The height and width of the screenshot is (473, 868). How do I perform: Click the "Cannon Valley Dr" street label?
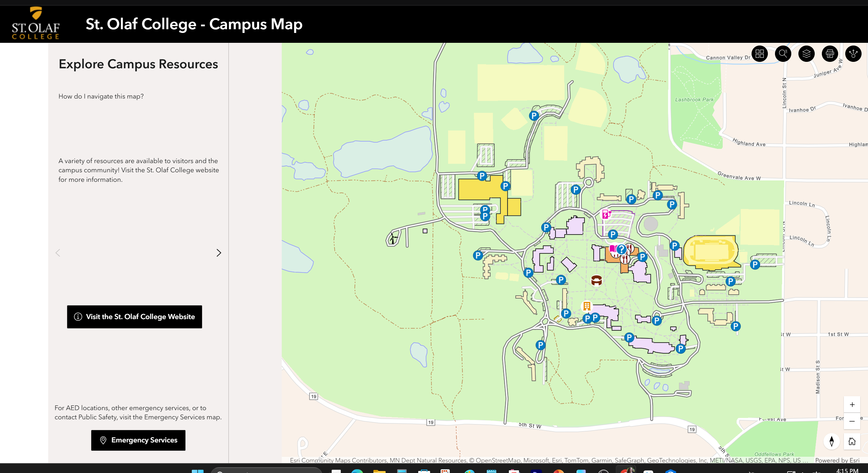tap(728, 58)
